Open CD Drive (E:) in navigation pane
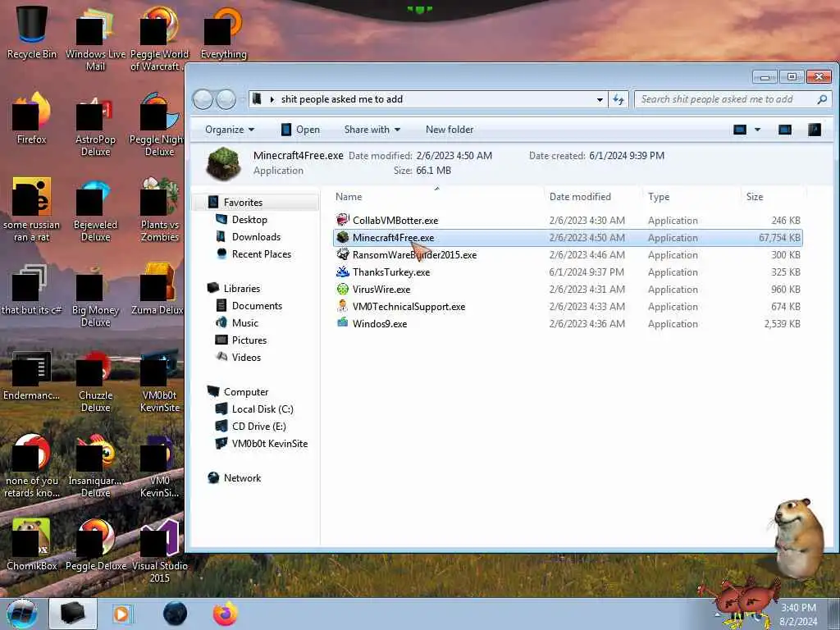The image size is (840, 630). click(x=258, y=426)
